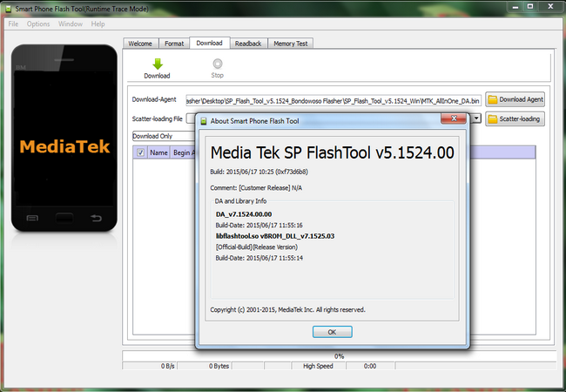The width and height of the screenshot is (566, 392).
Task: Click the Download Agent text label on button
Action: 521,99
